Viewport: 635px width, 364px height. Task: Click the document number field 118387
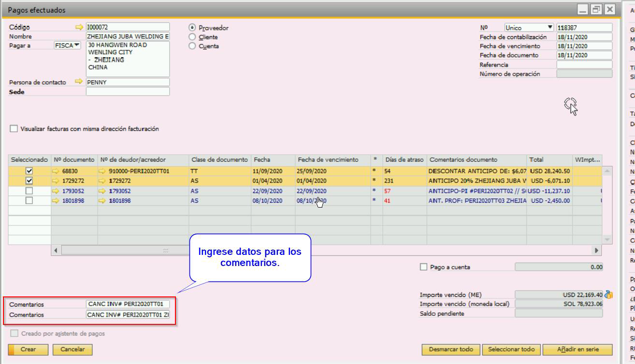tap(584, 28)
